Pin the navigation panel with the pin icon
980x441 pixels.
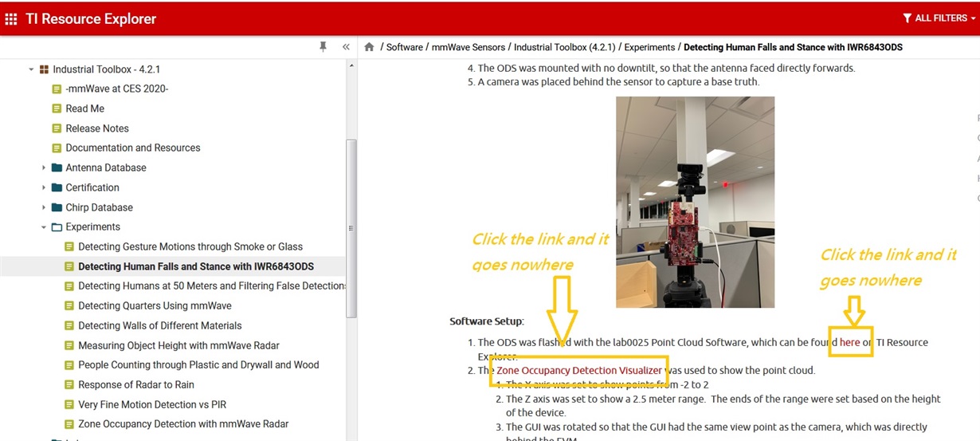[x=323, y=47]
